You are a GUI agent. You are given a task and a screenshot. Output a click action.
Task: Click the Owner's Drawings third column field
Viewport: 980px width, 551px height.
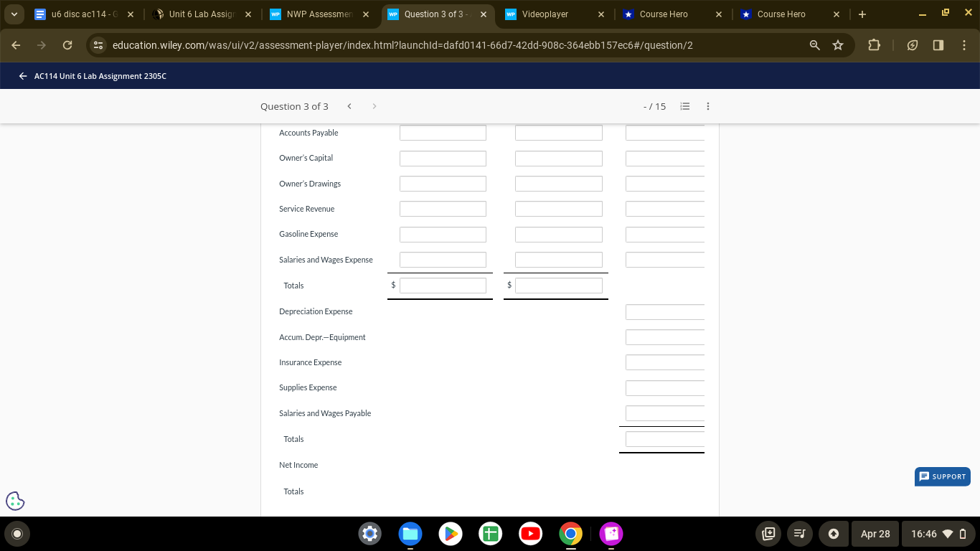[665, 184]
